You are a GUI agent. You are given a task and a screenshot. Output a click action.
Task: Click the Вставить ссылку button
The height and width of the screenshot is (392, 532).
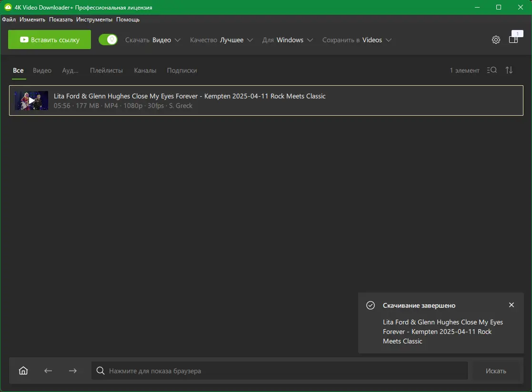50,40
